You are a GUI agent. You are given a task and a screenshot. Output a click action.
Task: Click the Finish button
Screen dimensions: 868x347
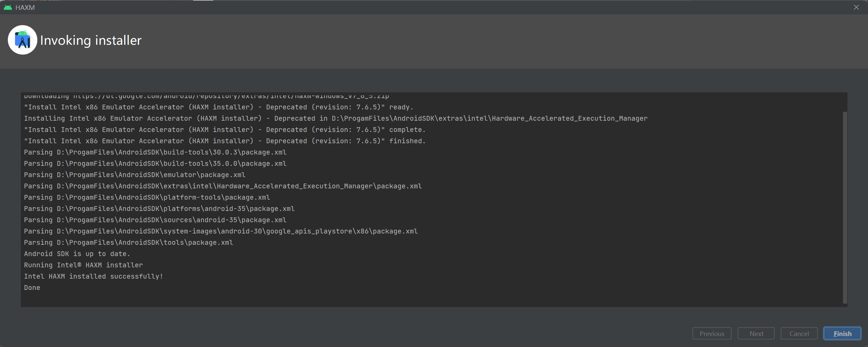click(x=842, y=334)
